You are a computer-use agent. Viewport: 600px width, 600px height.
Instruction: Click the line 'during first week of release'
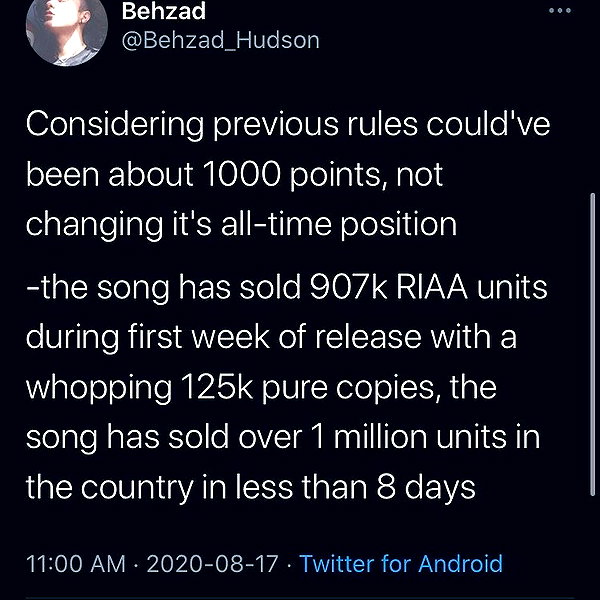[x=224, y=337]
